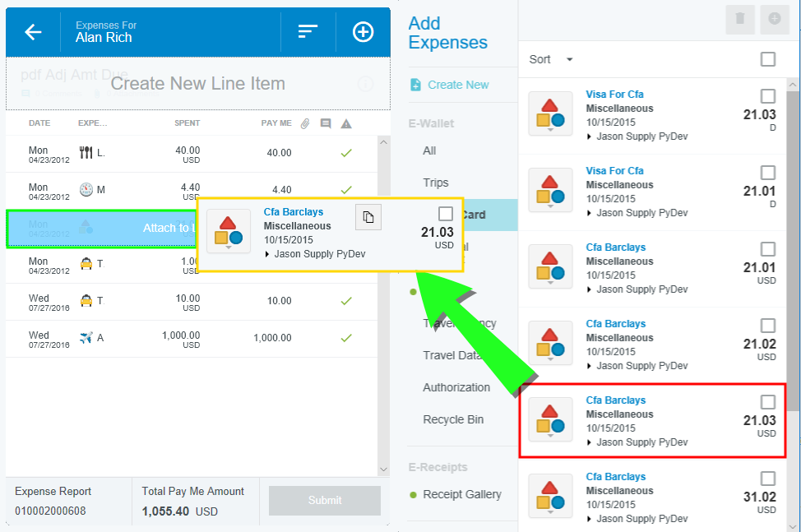
Task: Click the add expense plus icon
Action: 363,32
